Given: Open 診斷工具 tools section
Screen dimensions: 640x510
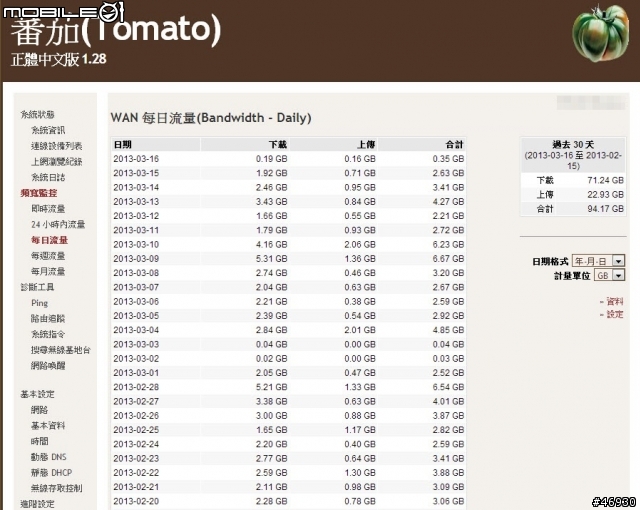Looking at the screenshot, I should click(x=37, y=287).
